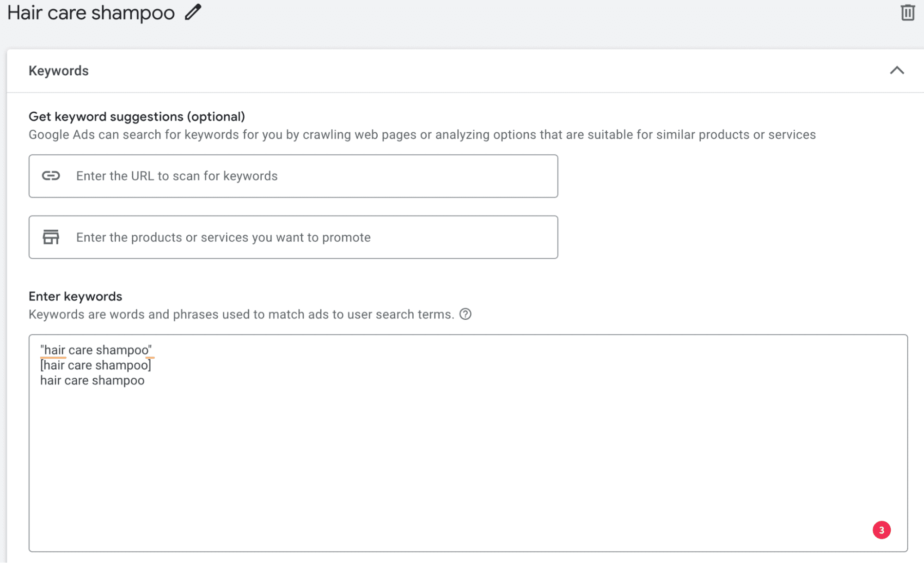Select the exact match keyword [hair care shampoo]

[x=96, y=365]
